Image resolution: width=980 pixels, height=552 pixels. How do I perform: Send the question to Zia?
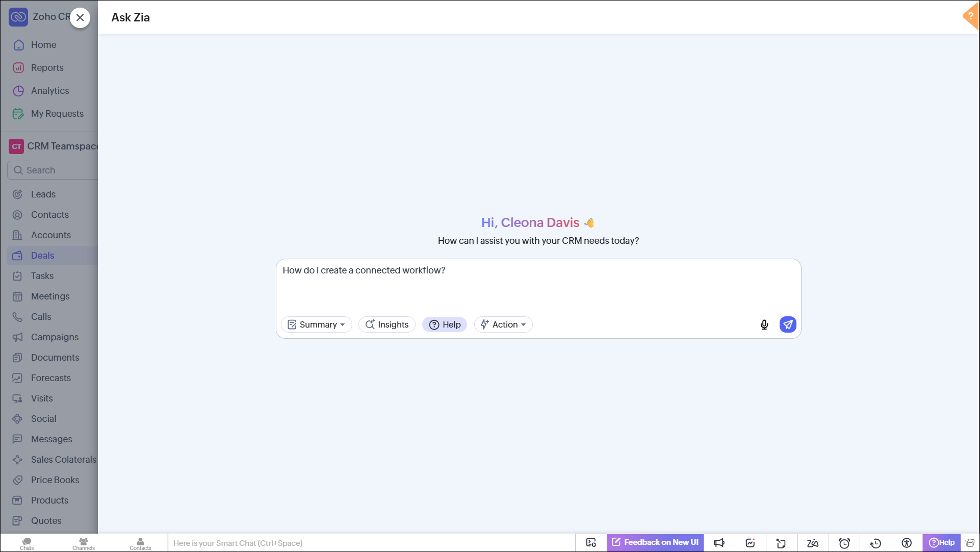point(787,324)
